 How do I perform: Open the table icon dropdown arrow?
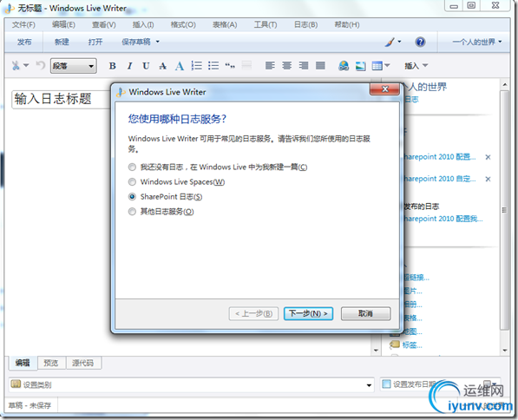(x=387, y=65)
